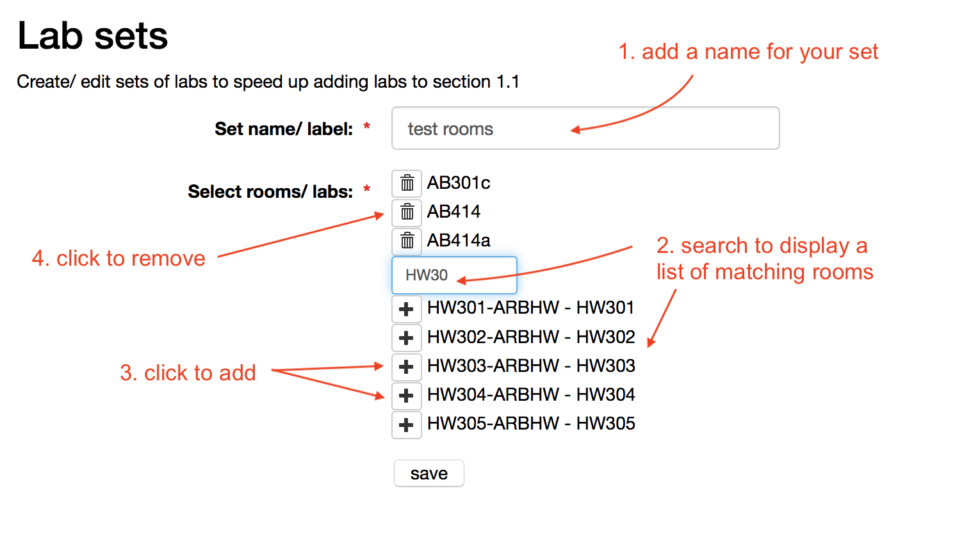Click the 'HW302-ARBHW - HW302' result text
980x539 pixels.
click(530, 337)
